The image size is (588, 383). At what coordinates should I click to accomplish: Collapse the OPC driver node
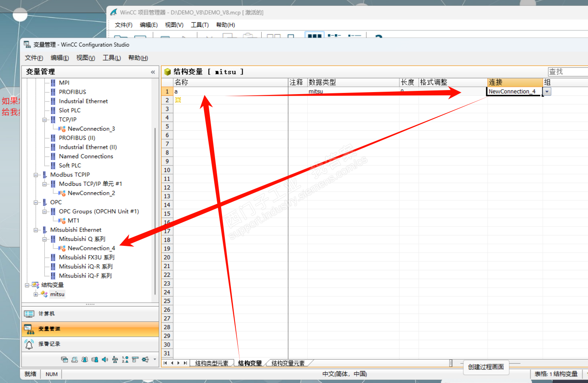pyautogui.click(x=36, y=202)
